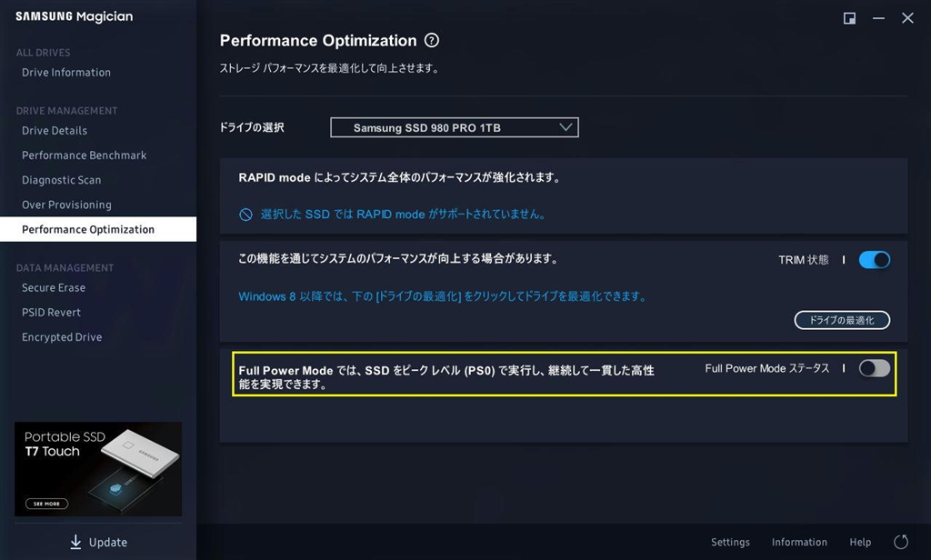
Task: Click the Windows 8 以降では drive optimization hint text
Action: click(443, 296)
